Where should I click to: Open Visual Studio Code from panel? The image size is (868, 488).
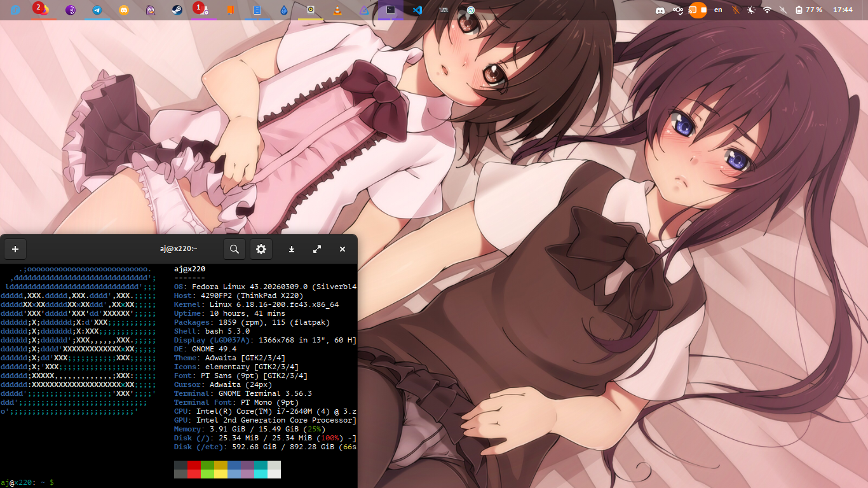(417, 10)
